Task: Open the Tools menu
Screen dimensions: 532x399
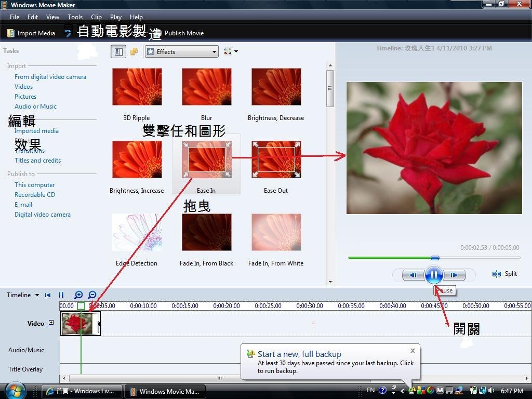Action: tap(75, 17)
